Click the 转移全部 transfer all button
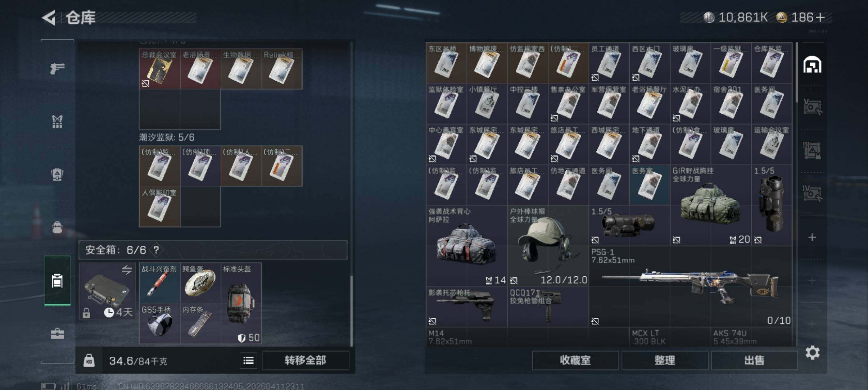Viewport: 868px width, 390px height. pos(306,360)
